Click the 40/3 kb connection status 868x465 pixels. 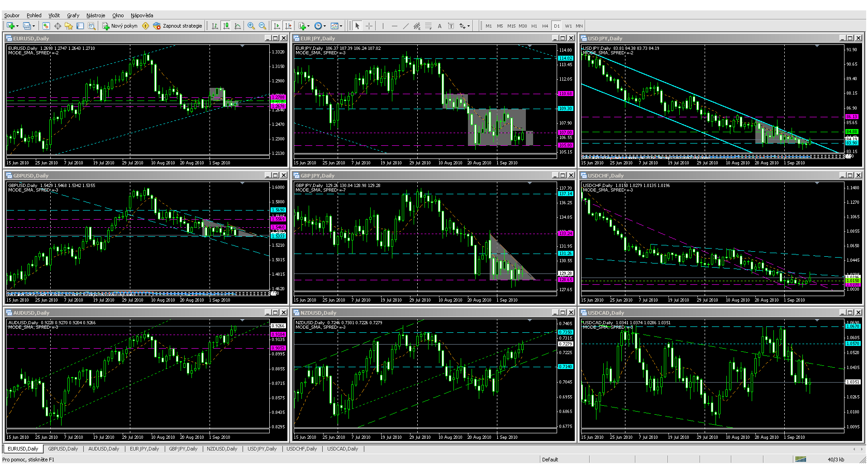[x=836, y=459]
